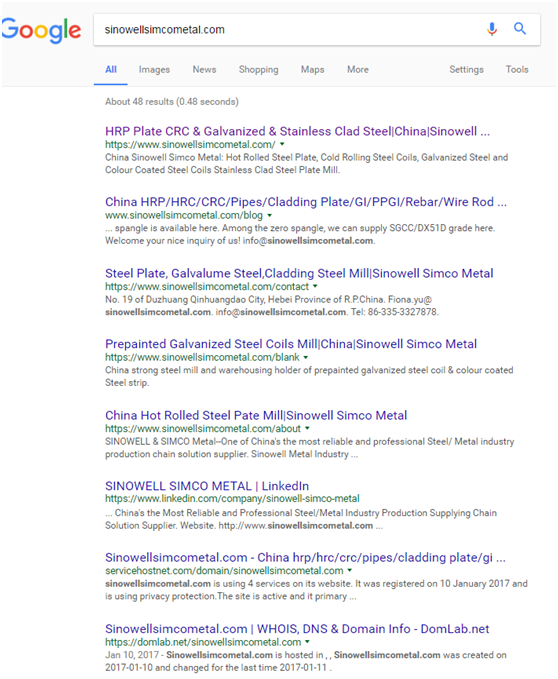Expand the More menu
558x679 pixels.
coord(358,69)
